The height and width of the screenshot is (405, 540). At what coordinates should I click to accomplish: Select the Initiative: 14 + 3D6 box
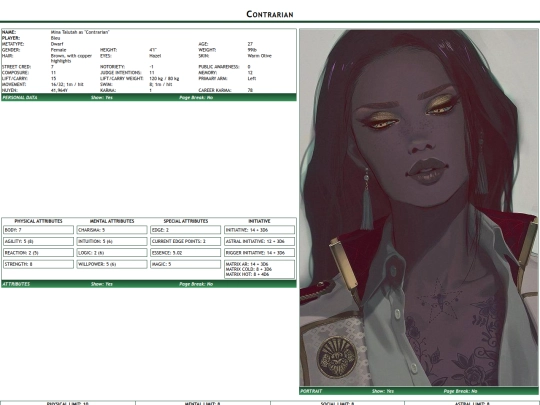point(259,230)
